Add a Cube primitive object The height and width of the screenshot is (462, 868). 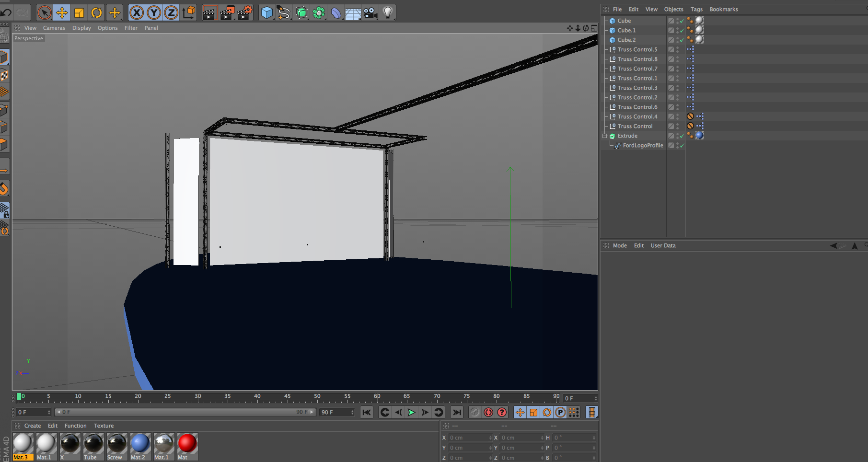pos(266,12)
